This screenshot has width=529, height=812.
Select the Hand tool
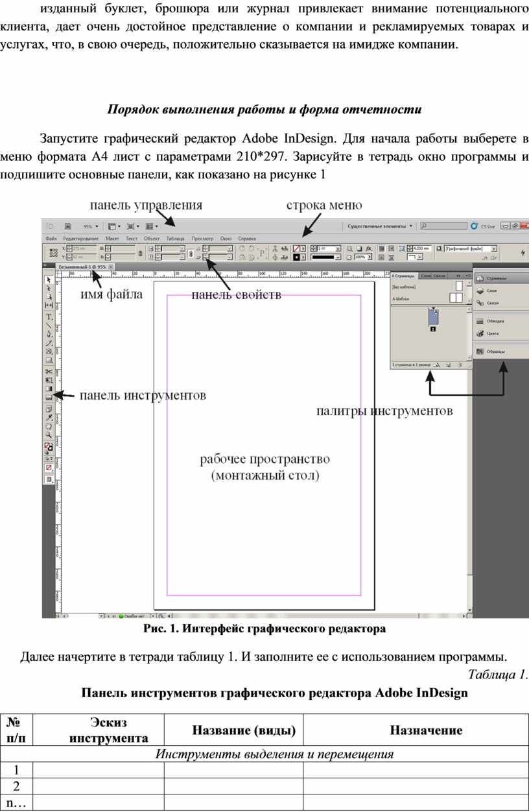49,426
